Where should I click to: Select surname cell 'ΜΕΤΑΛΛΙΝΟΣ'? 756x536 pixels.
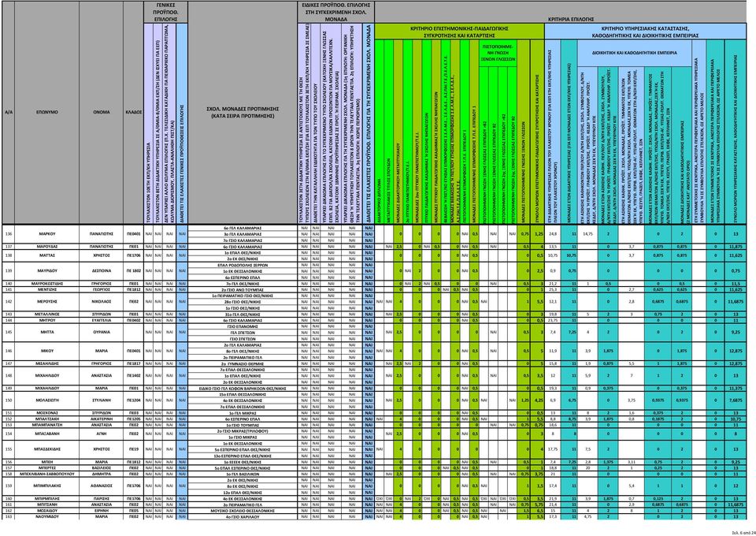[x=46, y=314]
